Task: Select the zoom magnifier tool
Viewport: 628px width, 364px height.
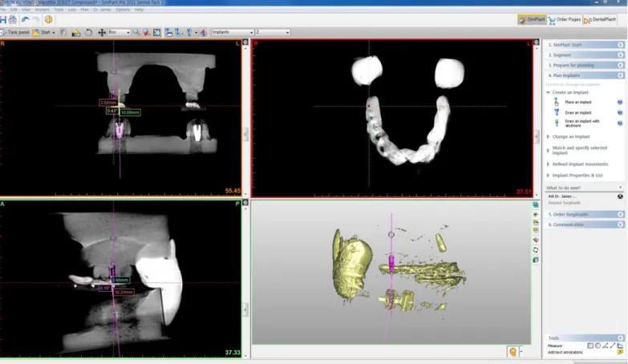Action: pyautogui.click(x=136, y=32)
